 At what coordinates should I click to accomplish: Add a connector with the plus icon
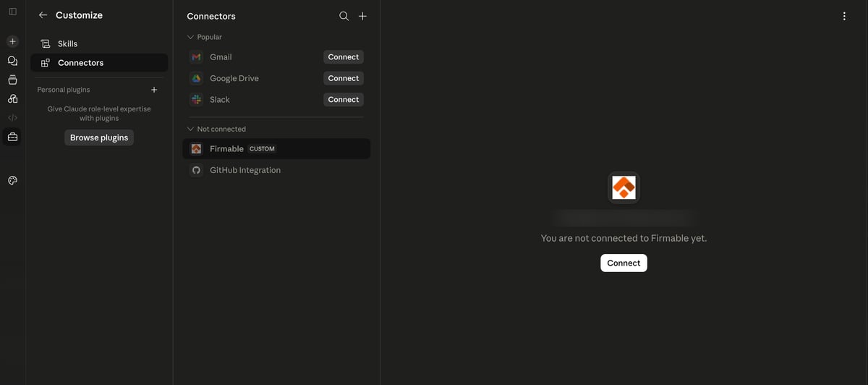363,16
